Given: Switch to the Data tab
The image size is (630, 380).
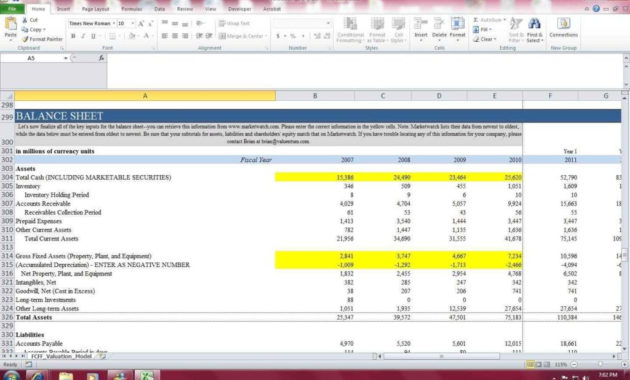Looking at the screenshot, I should (x=159, y=8).
